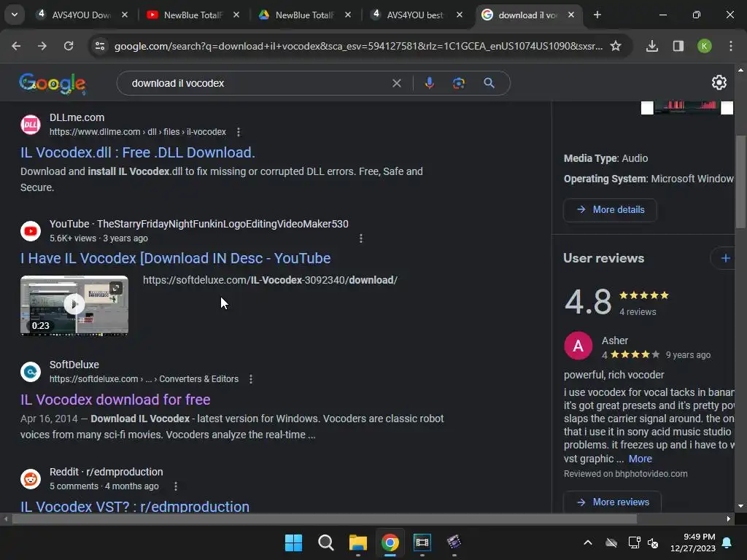Search by image with Google Lens
Screen dimensions: 747x560
pos(458,83)
